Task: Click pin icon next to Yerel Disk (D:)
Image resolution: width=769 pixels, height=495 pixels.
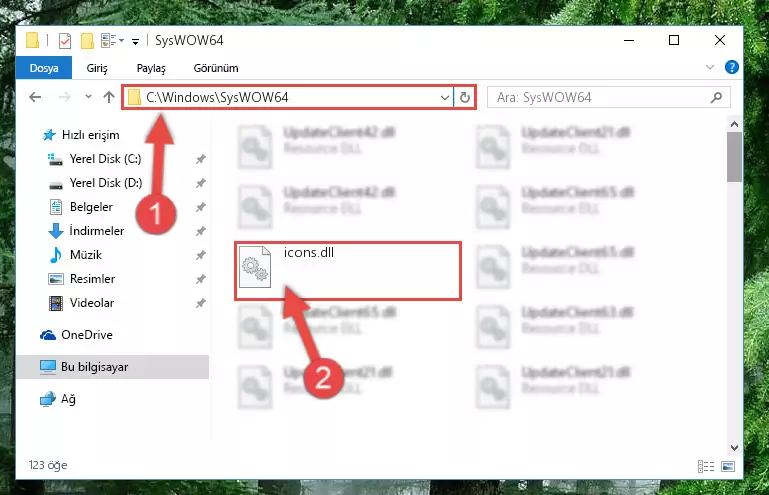Action: pyautogui.click(x=200, y=183)
